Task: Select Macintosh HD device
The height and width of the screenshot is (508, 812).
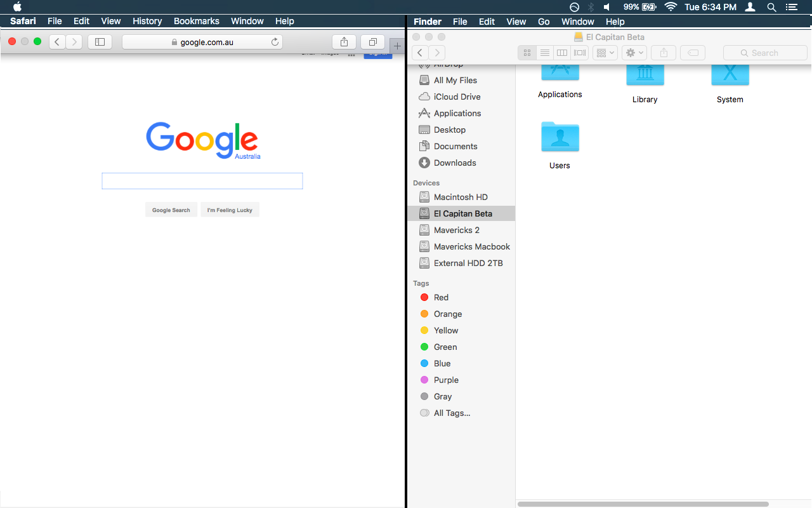Action: point(461,197)
